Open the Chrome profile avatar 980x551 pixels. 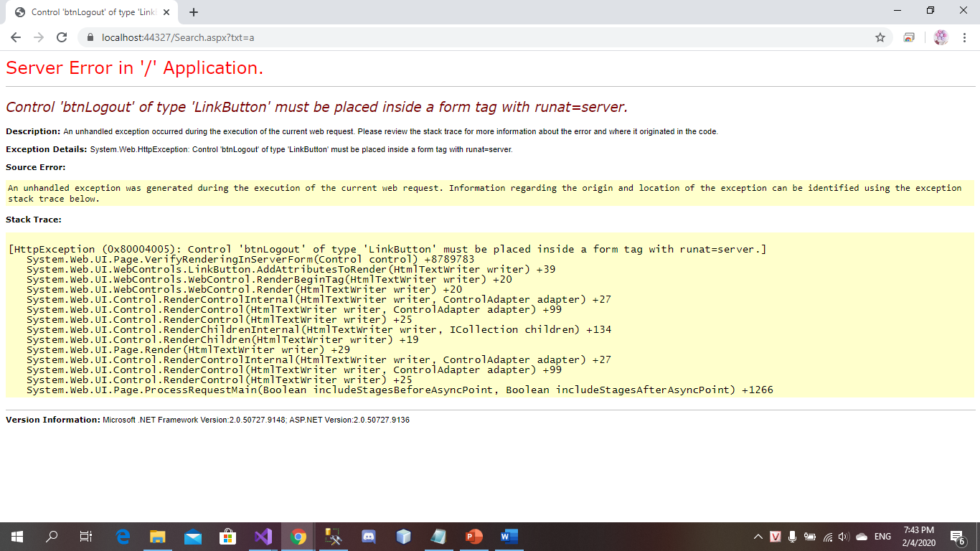941,37
